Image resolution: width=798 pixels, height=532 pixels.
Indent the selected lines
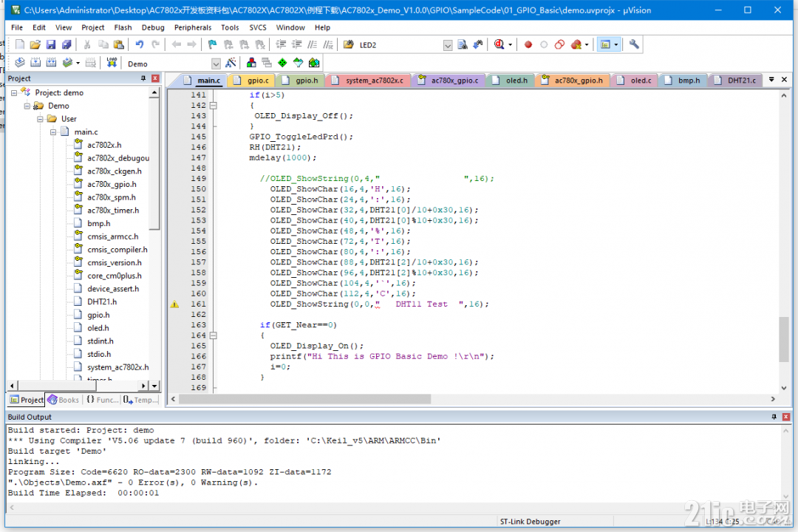[x=281, y=45]
